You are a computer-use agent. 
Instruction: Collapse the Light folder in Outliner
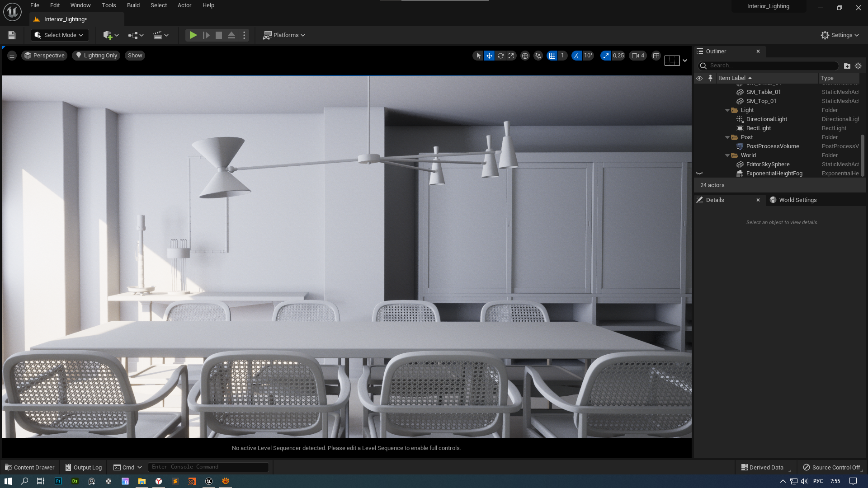click(727, 110)
